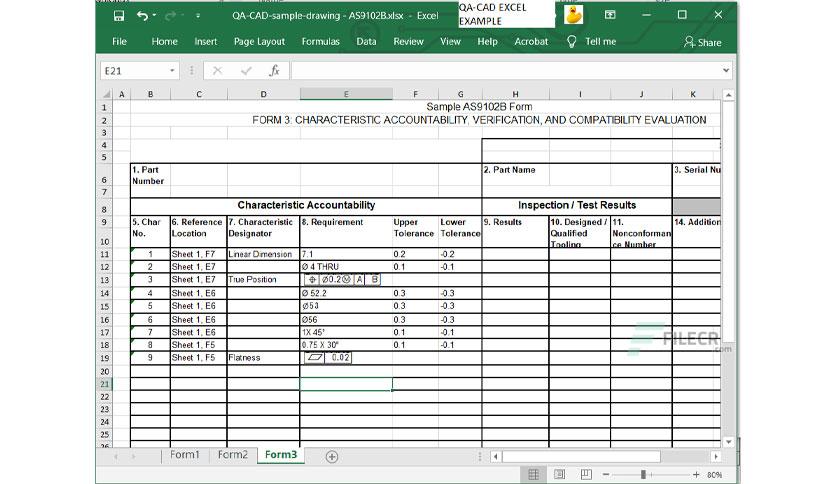The width and height of the screenshot is (836, 484).
Task: Click 'Characteristic Accountability' header cell
Action: point(306,205)
